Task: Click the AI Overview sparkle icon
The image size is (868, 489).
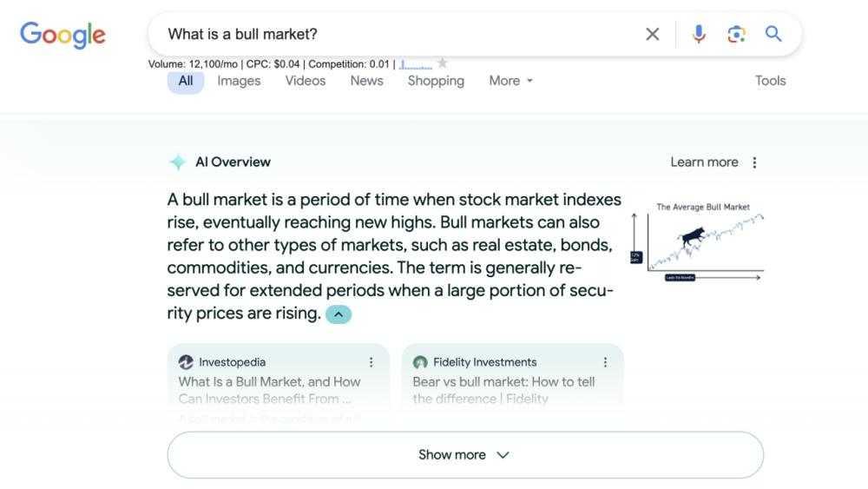Action: [177, 162]
